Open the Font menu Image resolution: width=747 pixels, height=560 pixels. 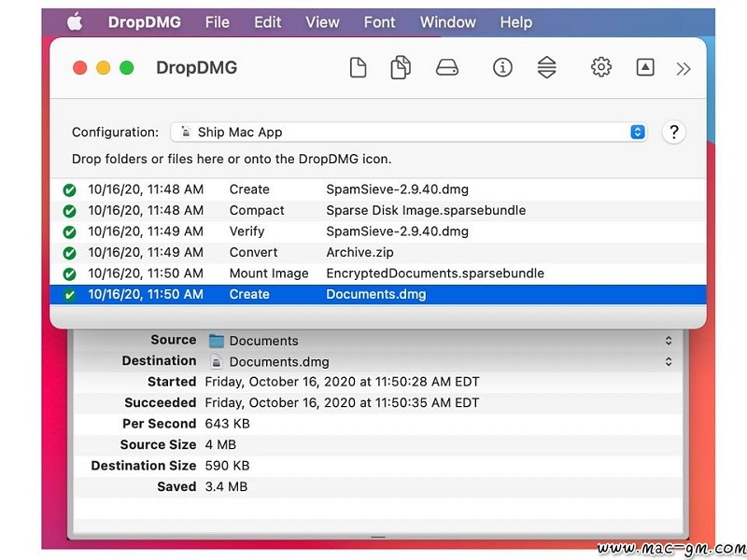pyautogui.click(x=379, y=21)
